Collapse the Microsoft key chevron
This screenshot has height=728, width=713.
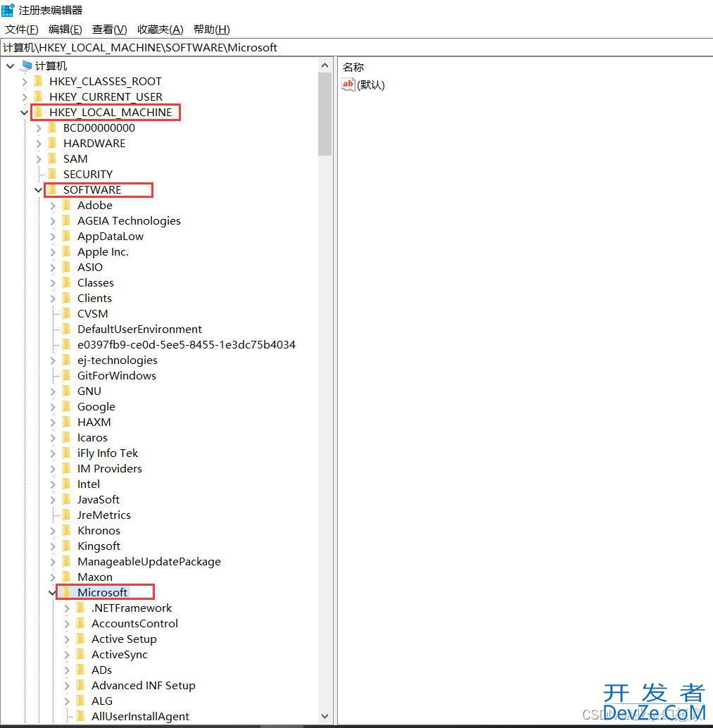pos(53,592)
